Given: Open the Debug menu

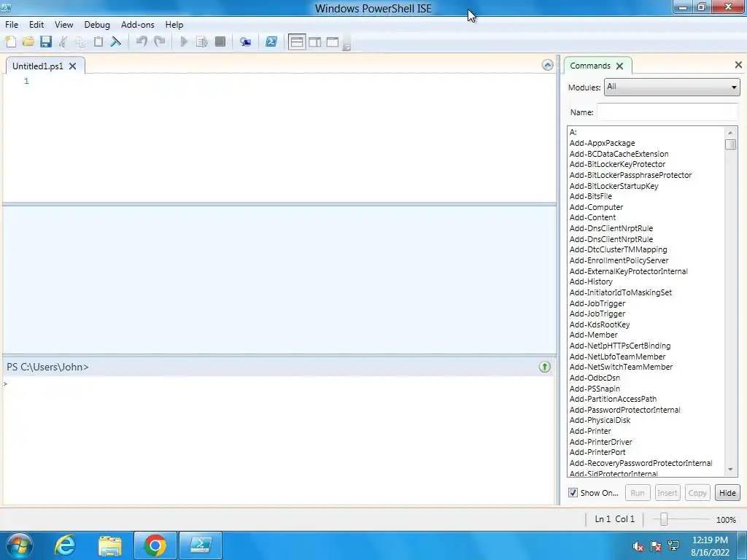Looking at the screenshot, I should [97, 25].
